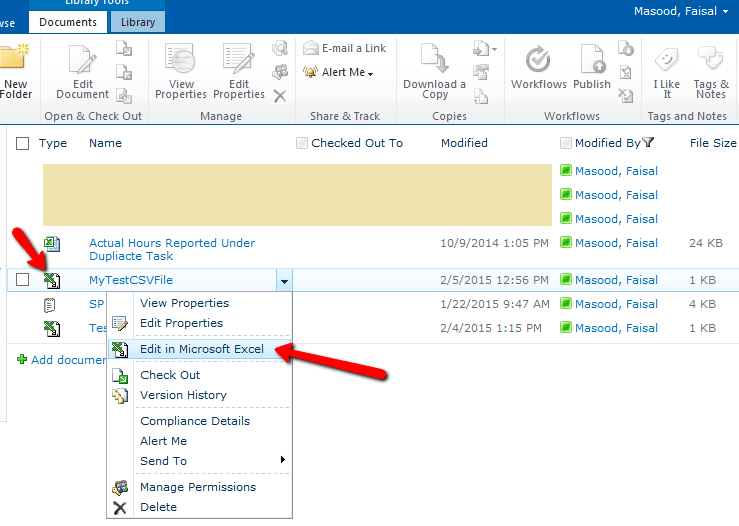739x526 pixels.
Task: Sort by the Modified column header
Action: point(464,143)
